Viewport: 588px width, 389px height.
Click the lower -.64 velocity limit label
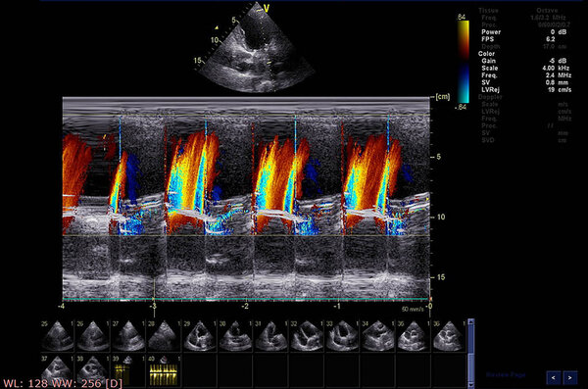tap(461, 107)
